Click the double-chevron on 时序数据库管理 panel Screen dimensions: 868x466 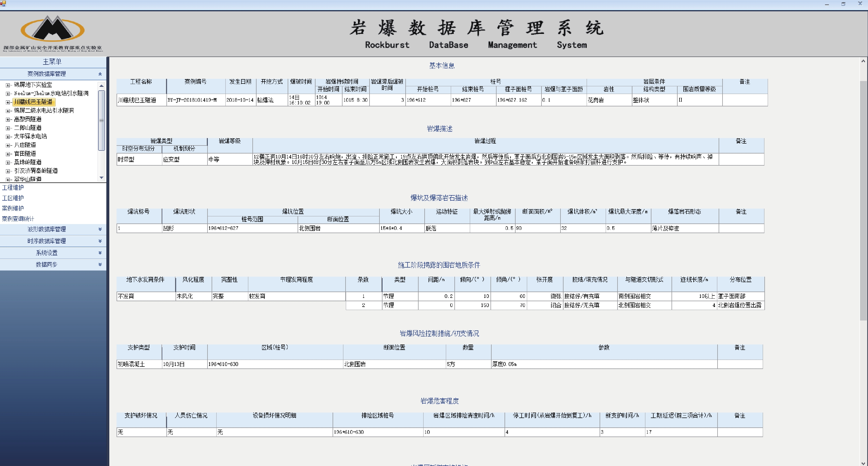click(100, 241)
